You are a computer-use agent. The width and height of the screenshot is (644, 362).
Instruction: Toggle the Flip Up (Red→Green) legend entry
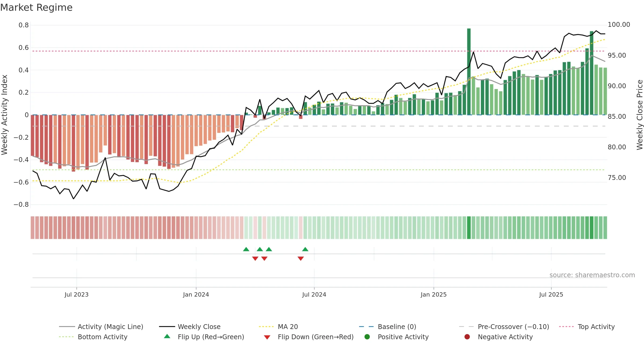tap(204, 337)
